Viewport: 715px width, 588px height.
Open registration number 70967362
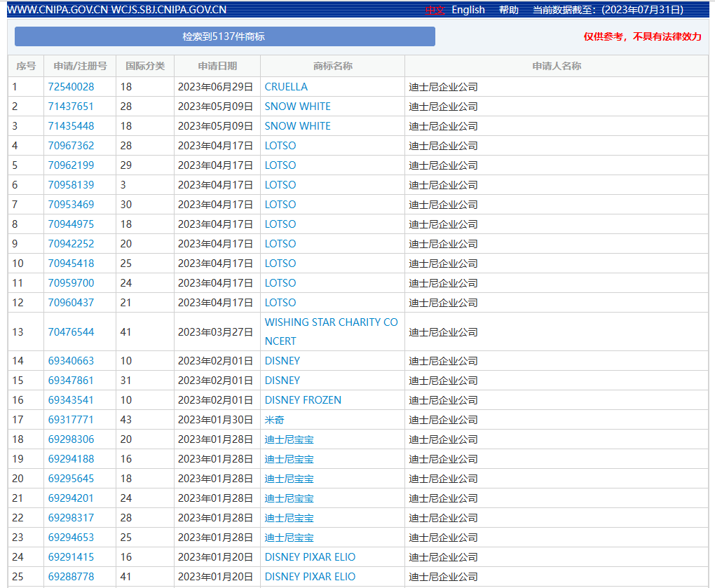pos(71,146)
